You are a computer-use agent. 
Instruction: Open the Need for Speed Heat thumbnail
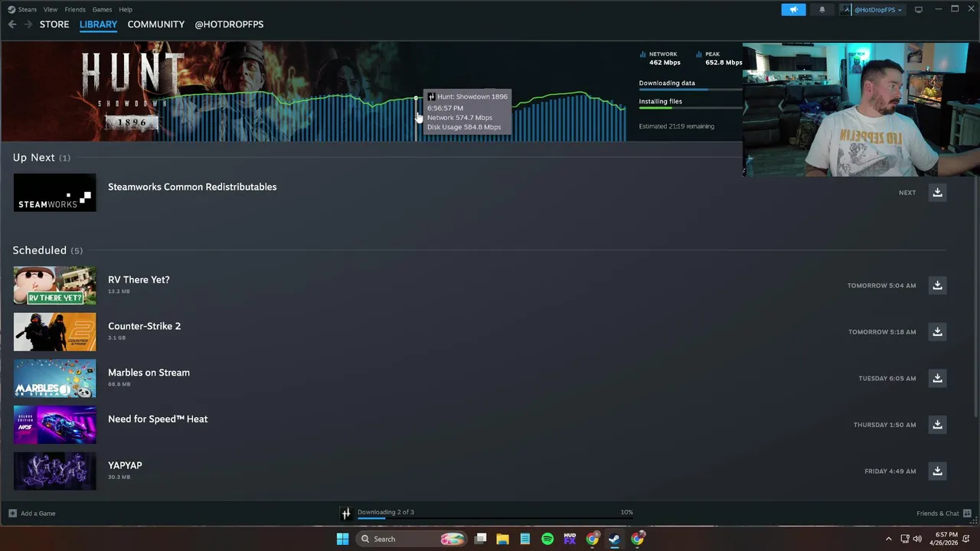tap(54, 425)
